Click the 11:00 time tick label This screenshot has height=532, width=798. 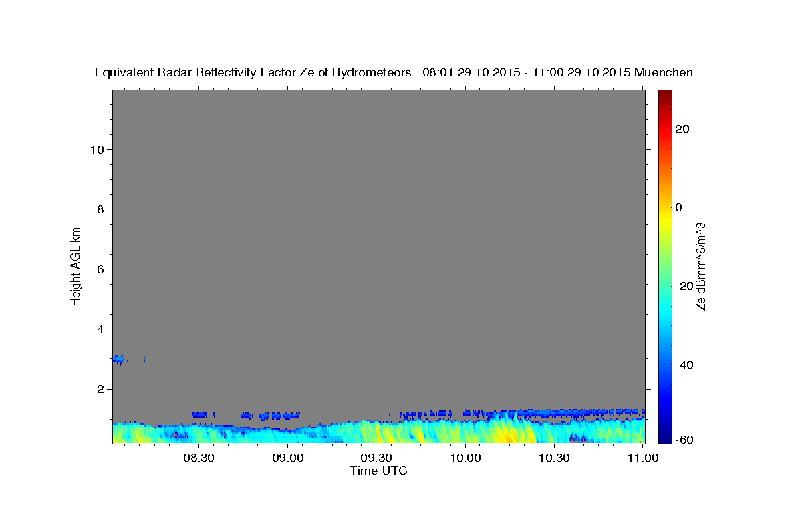coord(643,458)
